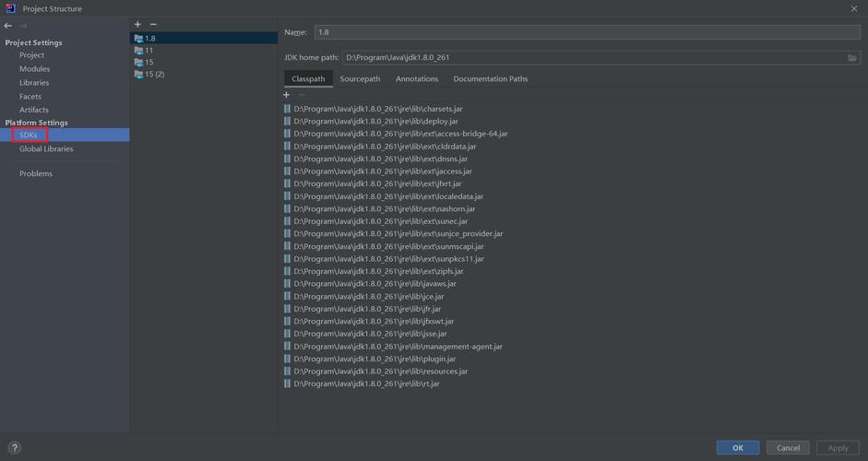Select sunjce_provider.jar classpath entry
Screen dimensions: 868x461
click(x=394, y=234)
